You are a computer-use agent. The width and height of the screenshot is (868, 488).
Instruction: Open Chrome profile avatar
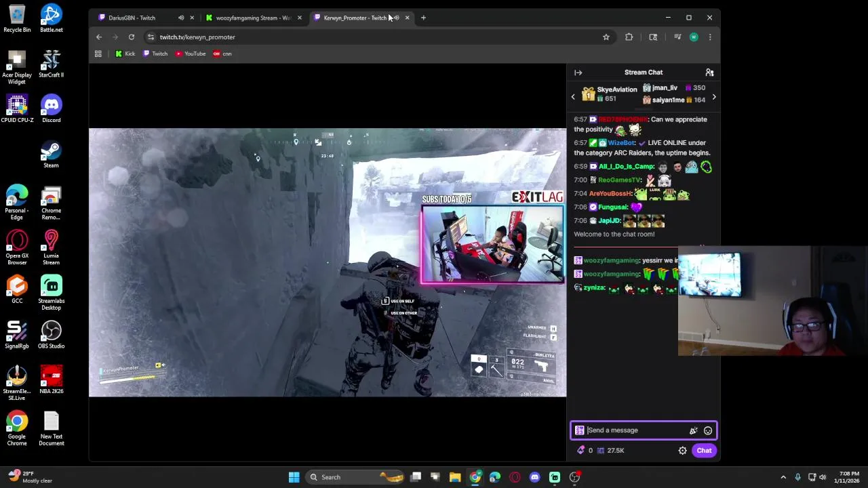[x=694, y=37]
